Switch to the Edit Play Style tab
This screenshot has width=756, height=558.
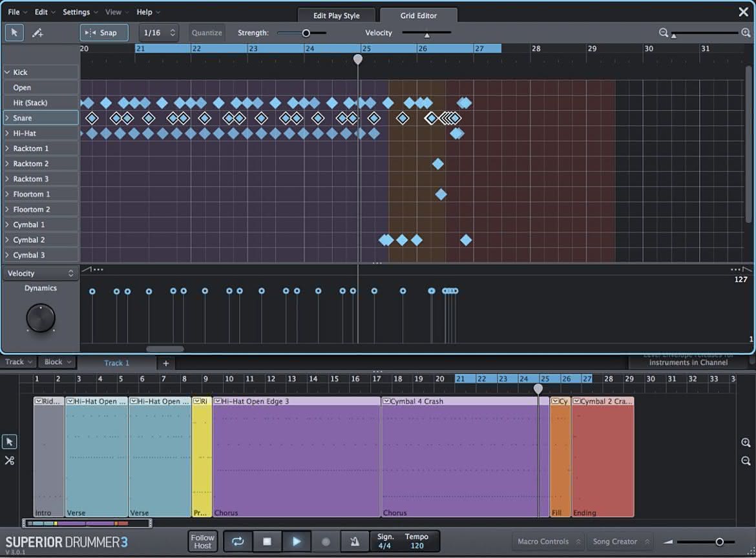tap(336, 15)
